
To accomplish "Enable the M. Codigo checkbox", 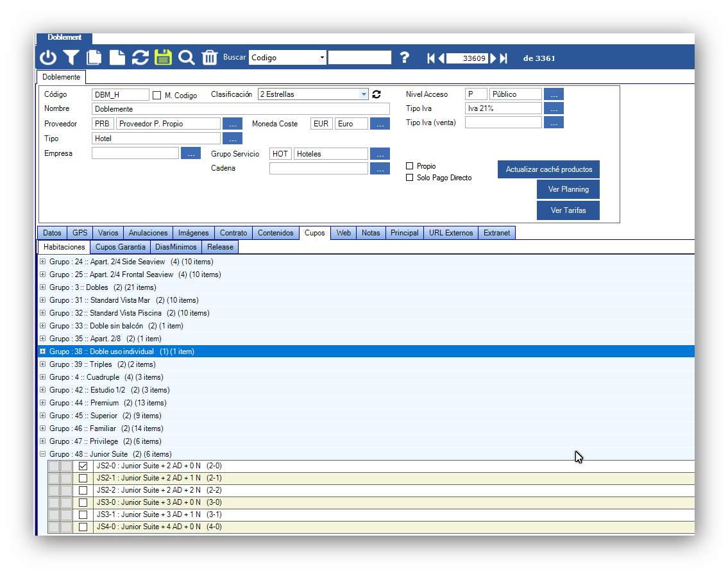I will pyautogui.click(x=157, y=95).
